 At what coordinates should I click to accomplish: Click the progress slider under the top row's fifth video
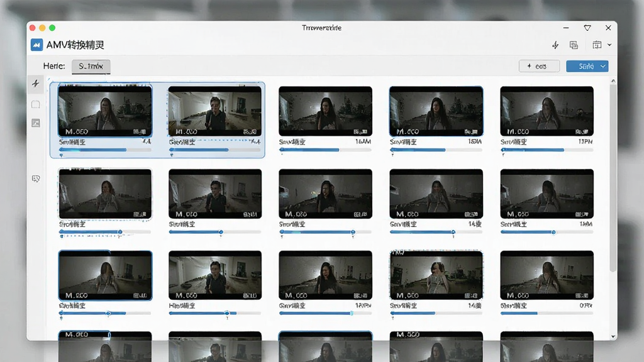pos(547,150)
